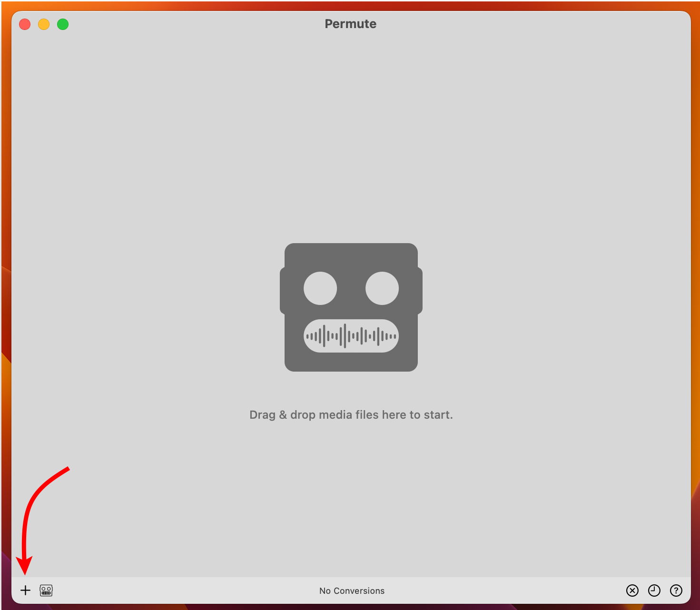
Task: Close the Permute window with red button
Action: [25, 24]
